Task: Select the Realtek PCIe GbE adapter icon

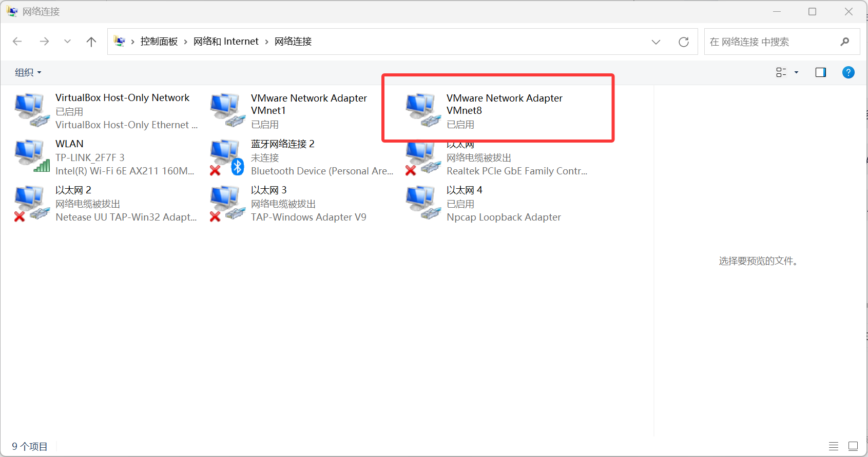Action: click(x=423, y=158)
